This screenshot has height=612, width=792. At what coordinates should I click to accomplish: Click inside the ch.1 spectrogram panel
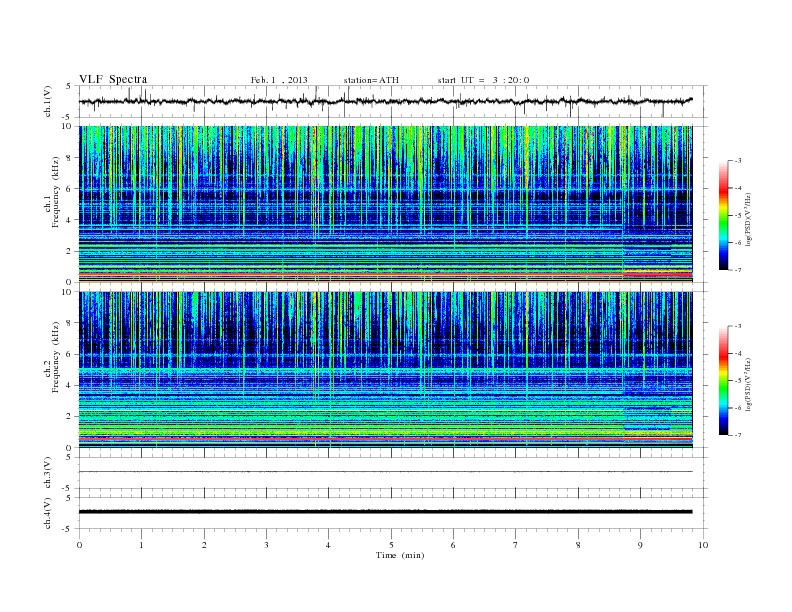[x=385, y=204]
